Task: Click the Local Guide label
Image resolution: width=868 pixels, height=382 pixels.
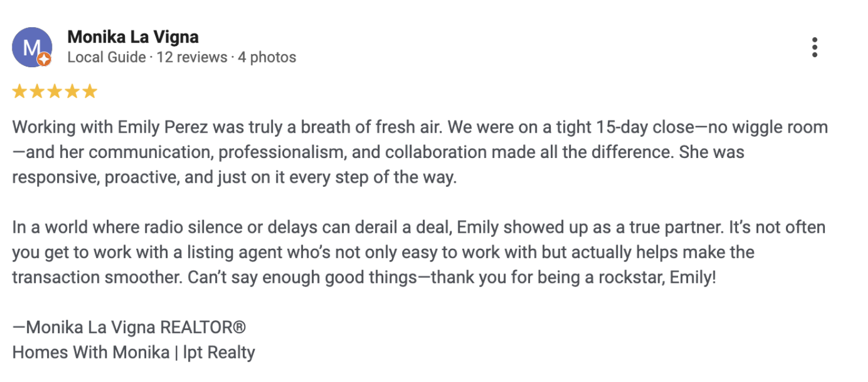Action: pyautogui.click(x=107, y=57)
